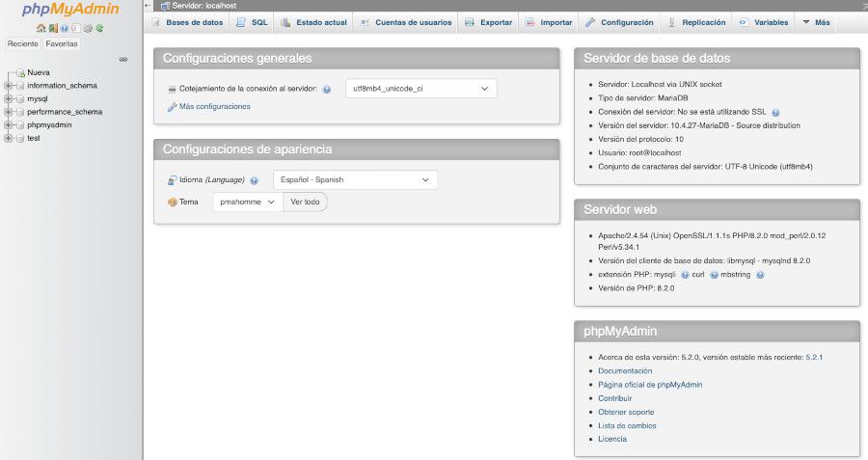Image resolution: width=868 pixels, height=460 pixels.
Task: Expand the mysql database node
Action: 8,99
